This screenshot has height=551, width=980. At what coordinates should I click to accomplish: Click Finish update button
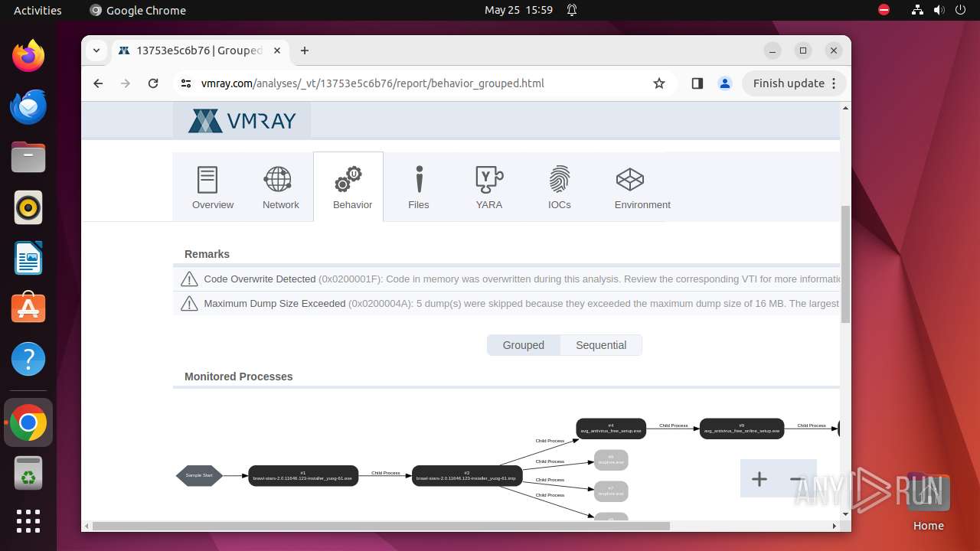(x=789, y=83)
